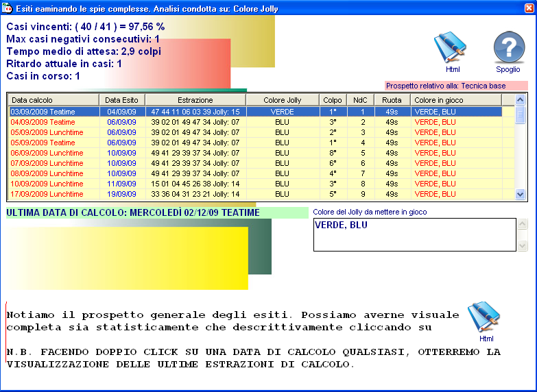
Task: Click Data Esito 19/09/09 cell
Action: click(121, 194)
